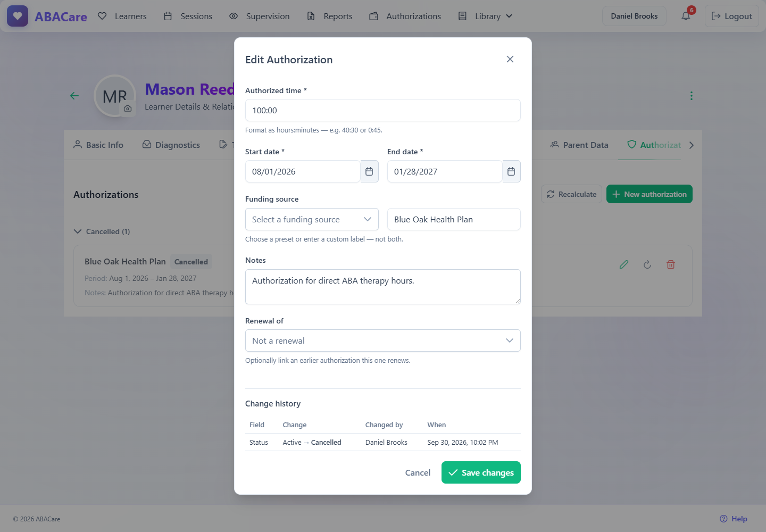Screen dimensions: 766x532
Task: Open the Learners page
Action: [122, 16]
